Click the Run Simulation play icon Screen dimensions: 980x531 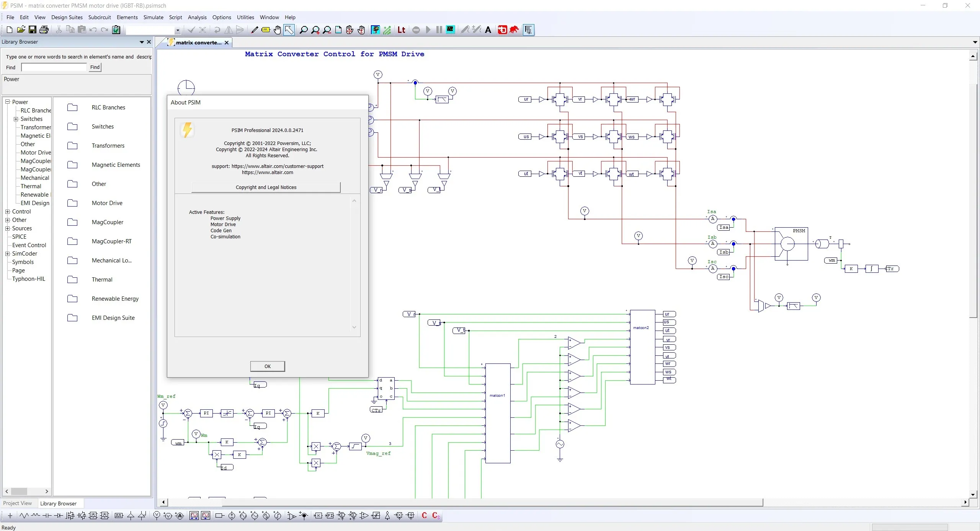428,30
